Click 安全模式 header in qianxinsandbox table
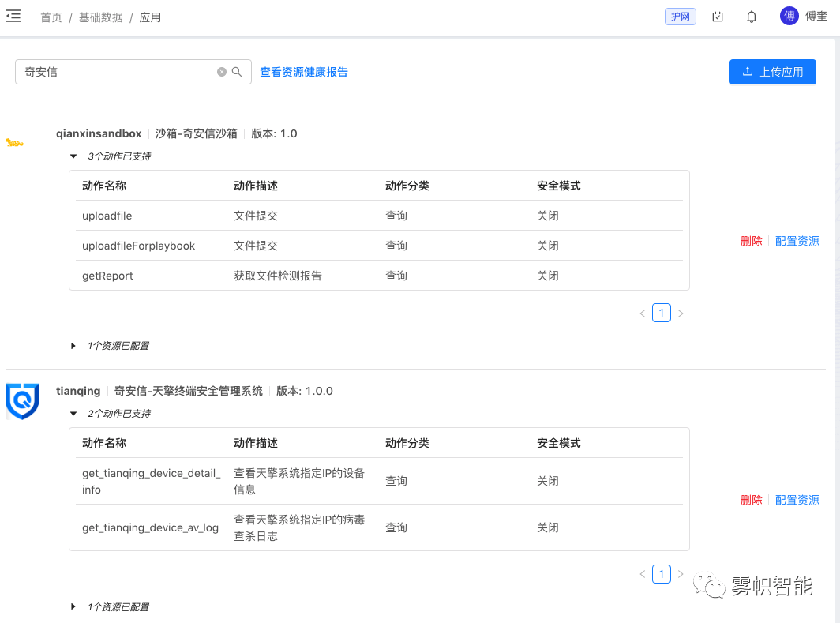The width and height of the screenshot is (840, 623). point(559,186)
